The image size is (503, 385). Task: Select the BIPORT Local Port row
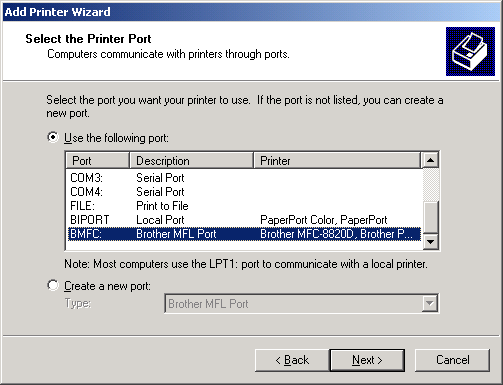click(244, 220)
